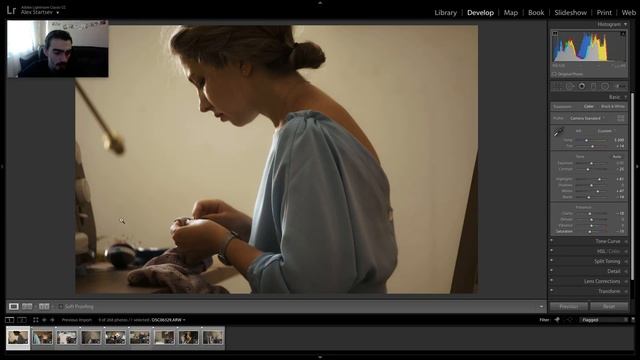The width and height of the screenshot is (640, 360).
Task: Toggle highlight clipping indicator in histogram
Action: (622, 33)
